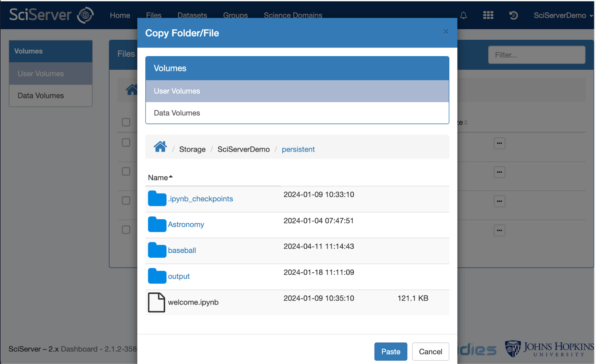
Task: Click the Johns Hopkins University logo
Action: click(x=549, y=349)
